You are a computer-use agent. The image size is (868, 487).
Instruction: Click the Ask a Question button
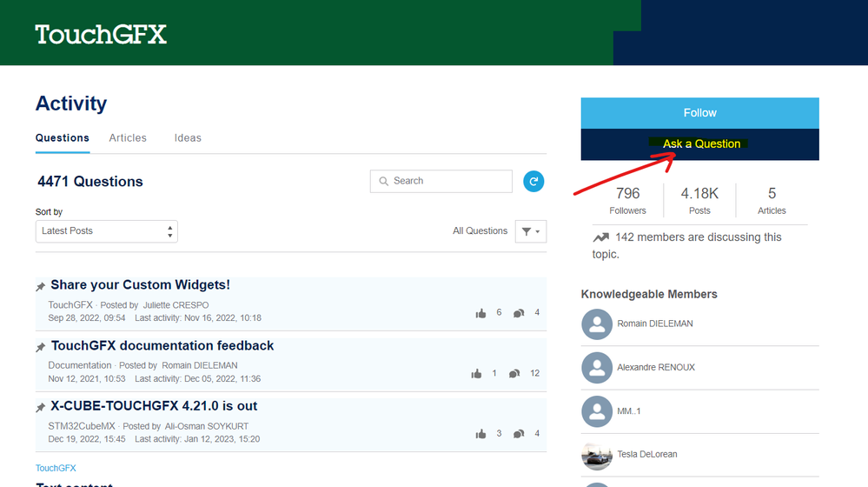point(699,144)
